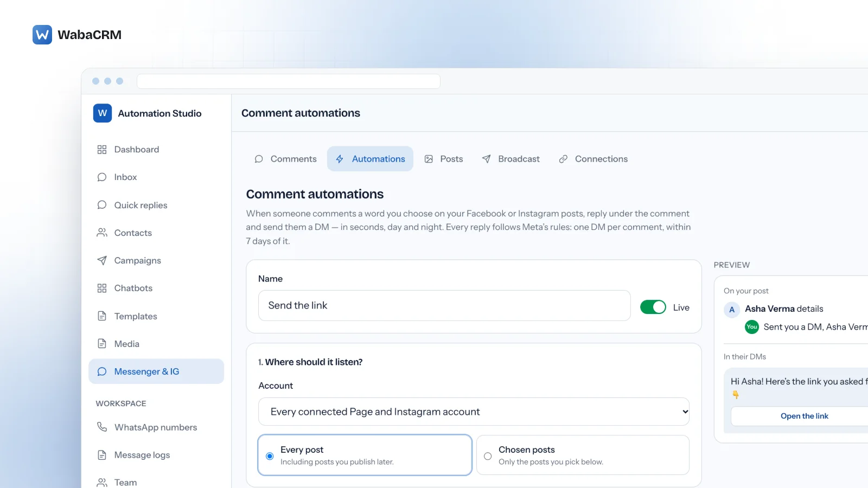Click the Chatbots grid icon

102,288
